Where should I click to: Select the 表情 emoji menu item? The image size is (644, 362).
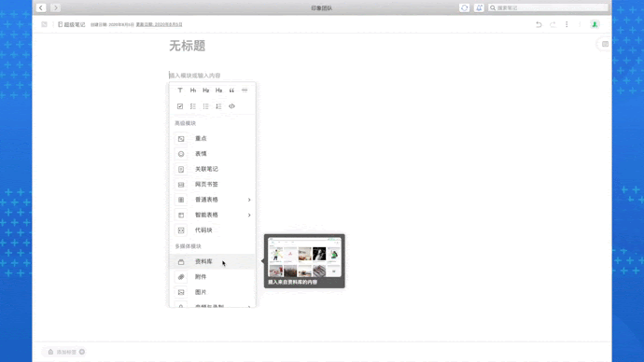213,154
